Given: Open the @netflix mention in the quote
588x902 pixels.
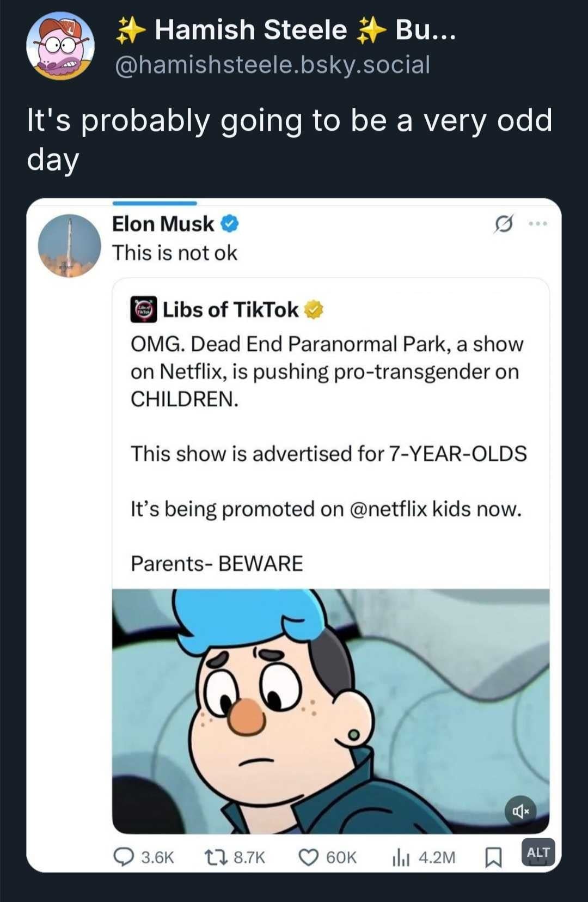Looking at the screenshot, I should 388,509.
